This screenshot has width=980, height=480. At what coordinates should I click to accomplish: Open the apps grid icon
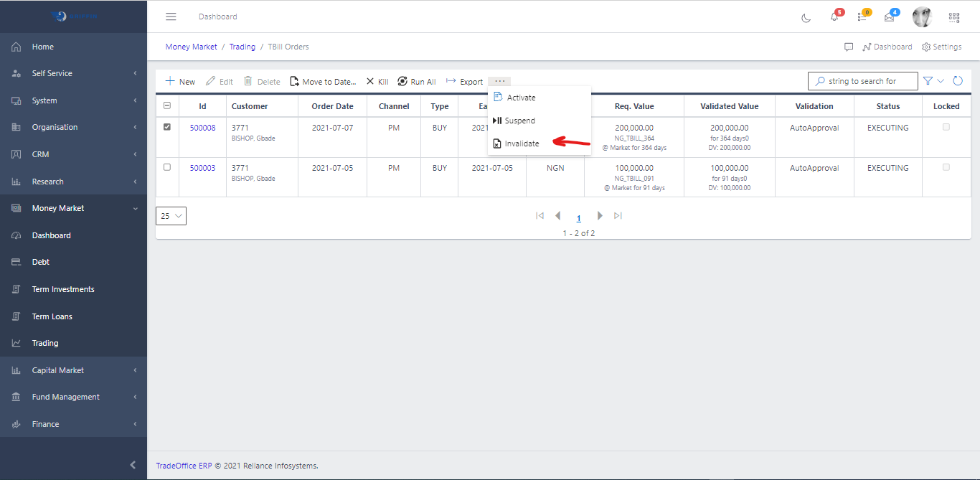[953, 17]
